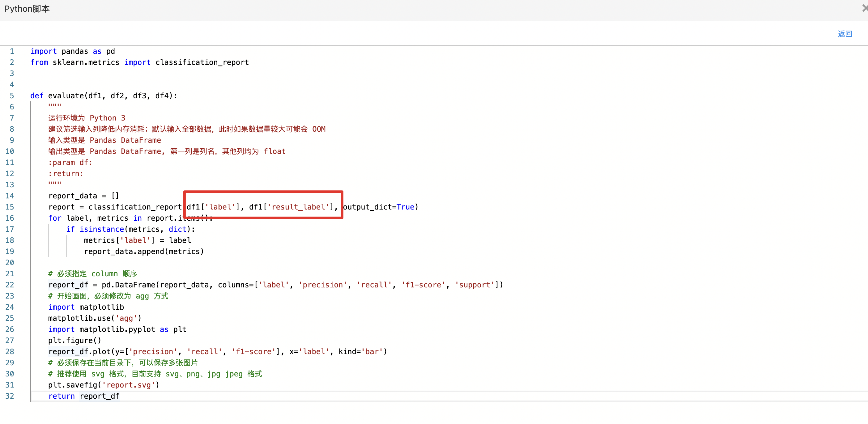Click line number 15 in gutter
Viewport: 868px width, 424px height.
pyautogui.click(x=10, y=207)
